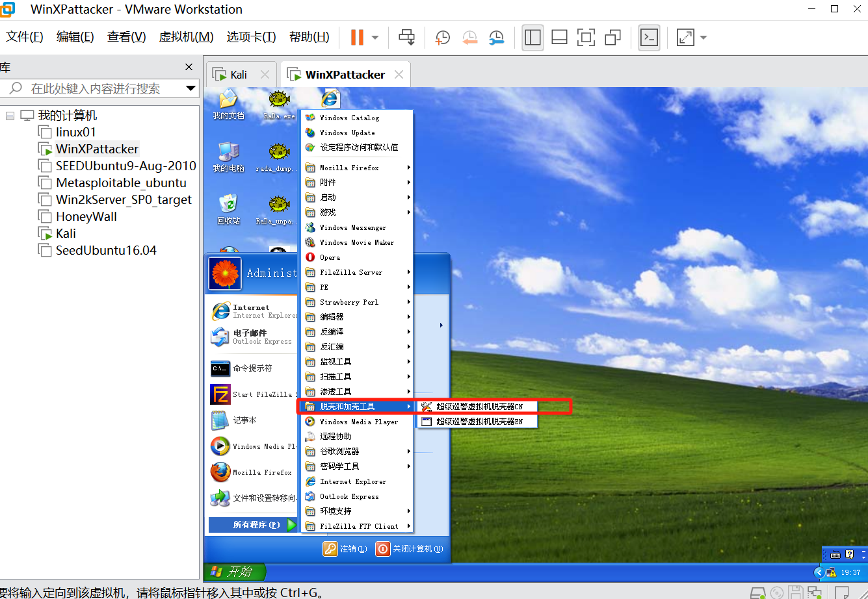Open Windows Catalog from programs menu
The width and height of the screenshot is (868, 599).
[x=356, y=118]
